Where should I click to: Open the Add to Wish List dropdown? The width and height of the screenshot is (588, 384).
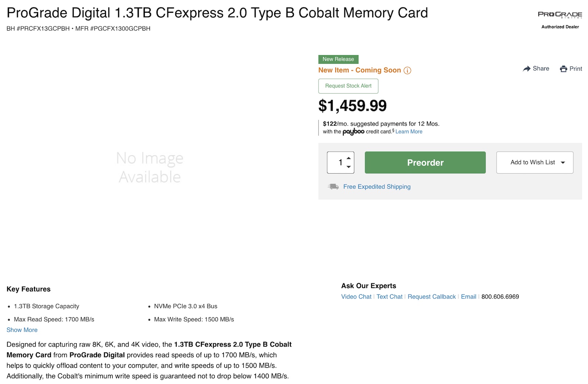(535, 163)
